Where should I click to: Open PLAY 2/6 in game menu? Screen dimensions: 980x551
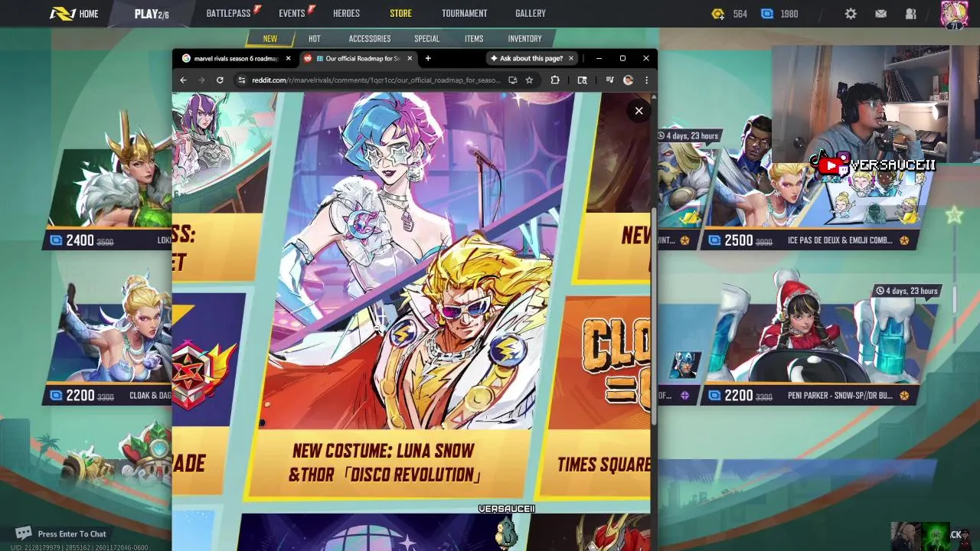pos(152,14)
